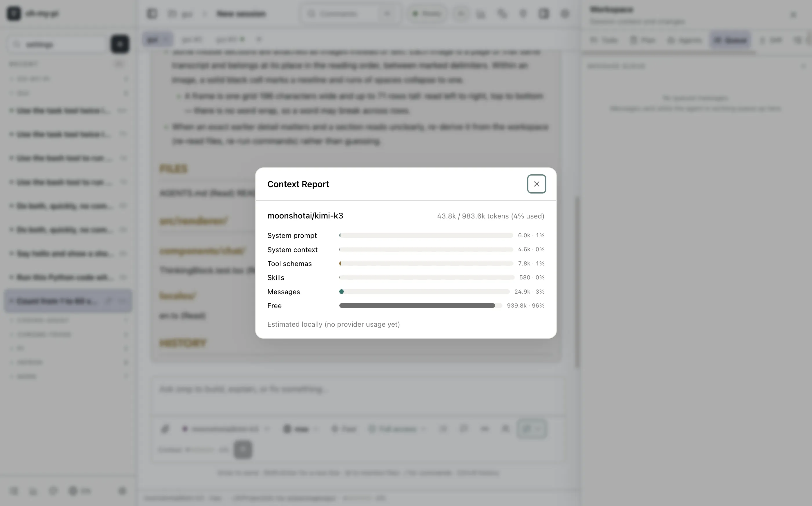Click the "6.0k · 1%" value
The image size is (812, 506).
pyautogui.click(x=531, y=235)
